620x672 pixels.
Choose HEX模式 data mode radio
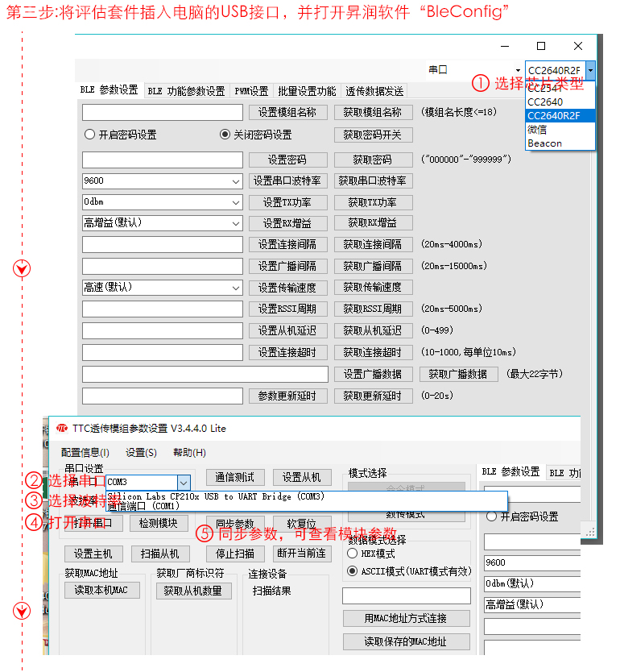(352, 554)
